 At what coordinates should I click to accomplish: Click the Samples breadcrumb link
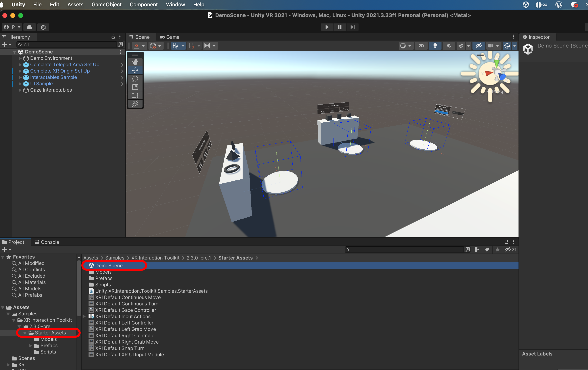(x=115, y=258)
